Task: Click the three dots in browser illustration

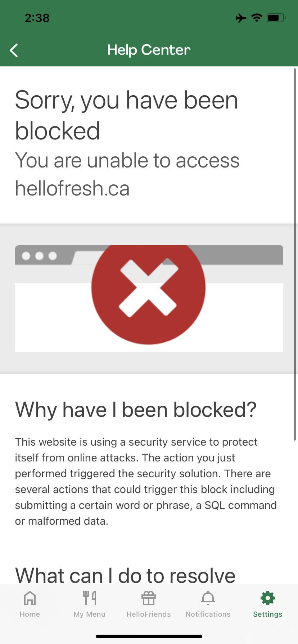Action: [x=39, y=256]
